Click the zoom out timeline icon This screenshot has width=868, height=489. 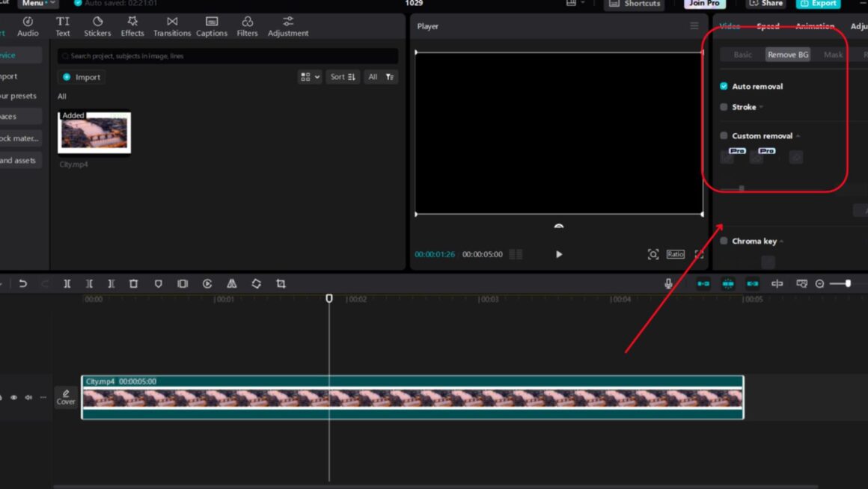coord(820,284)
